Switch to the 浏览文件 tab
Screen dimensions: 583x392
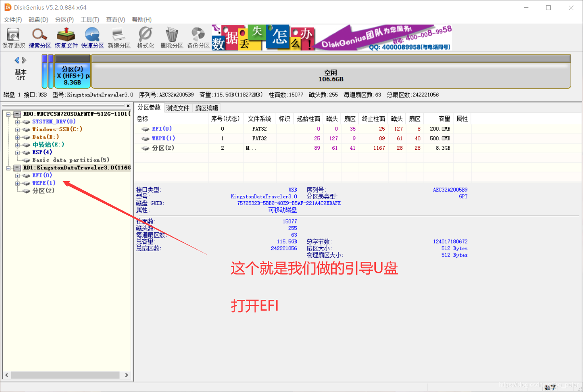tap(178, 108)
